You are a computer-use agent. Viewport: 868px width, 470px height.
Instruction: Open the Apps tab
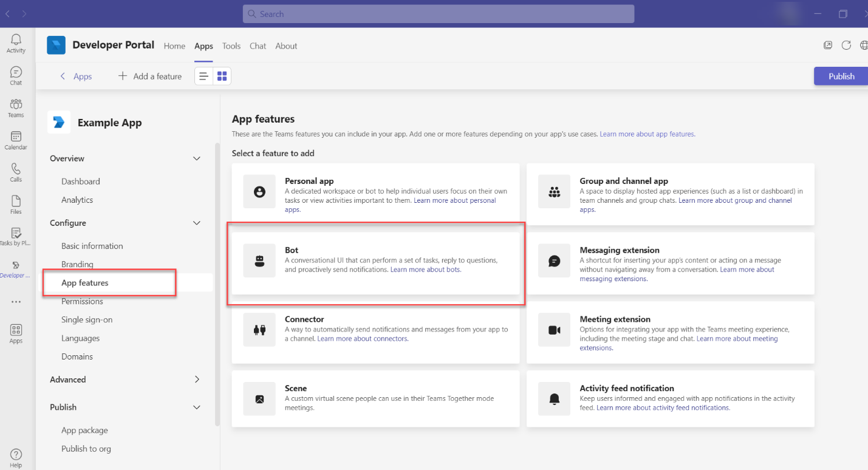click(x=203, y=46)
